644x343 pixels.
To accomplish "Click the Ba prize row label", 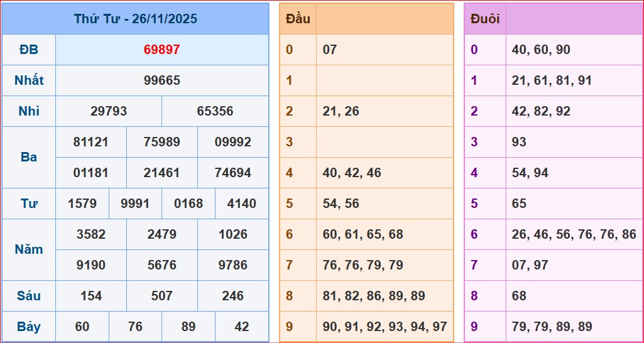I will coord(29,157).
